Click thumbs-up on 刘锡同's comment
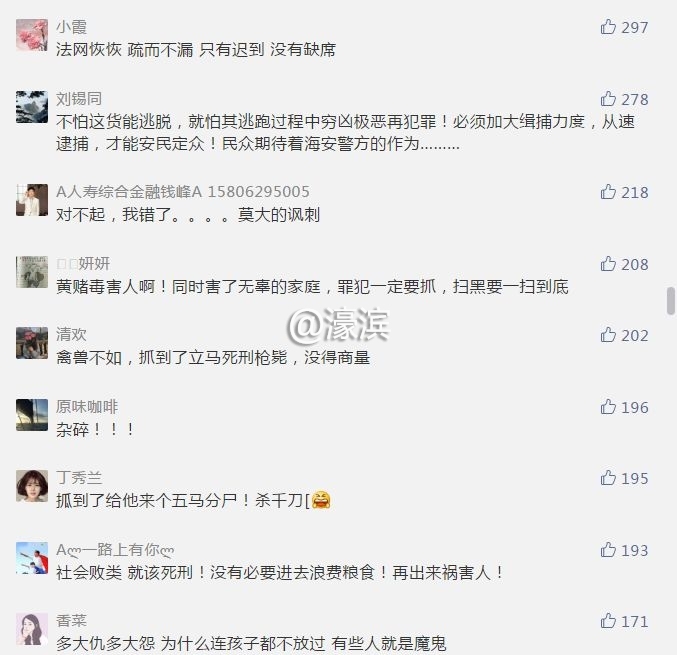Screen dimensions: 677x655 point(608,99)
